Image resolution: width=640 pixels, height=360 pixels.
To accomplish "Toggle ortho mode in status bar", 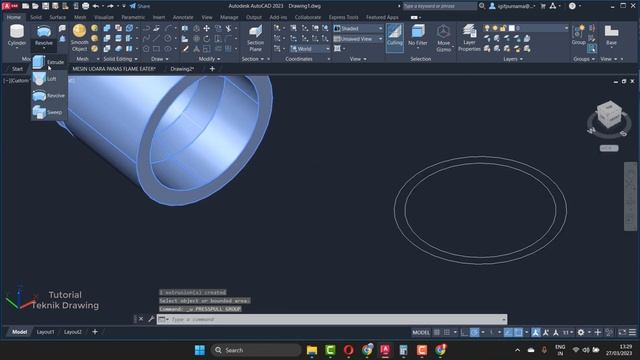I will [464, 332].
